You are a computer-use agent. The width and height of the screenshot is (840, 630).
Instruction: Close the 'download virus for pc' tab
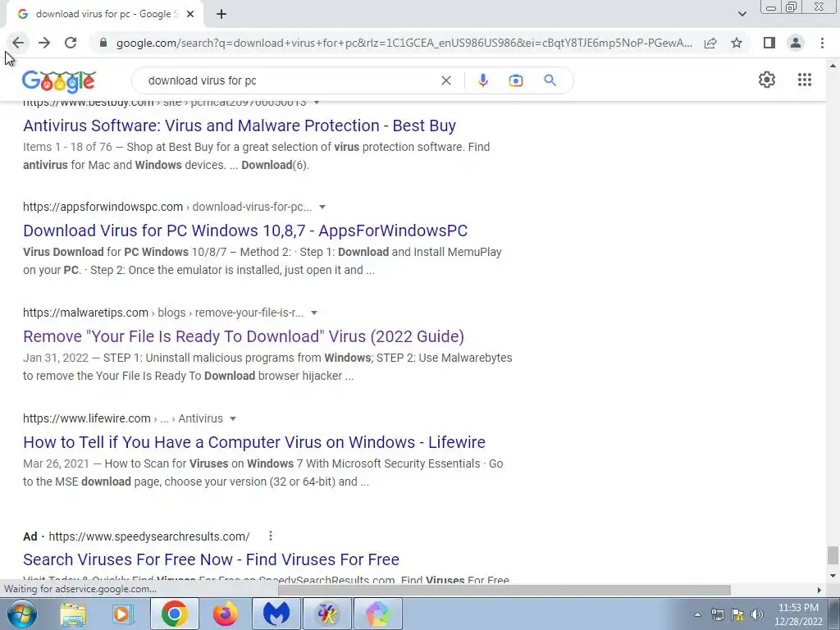click(190, 14)
